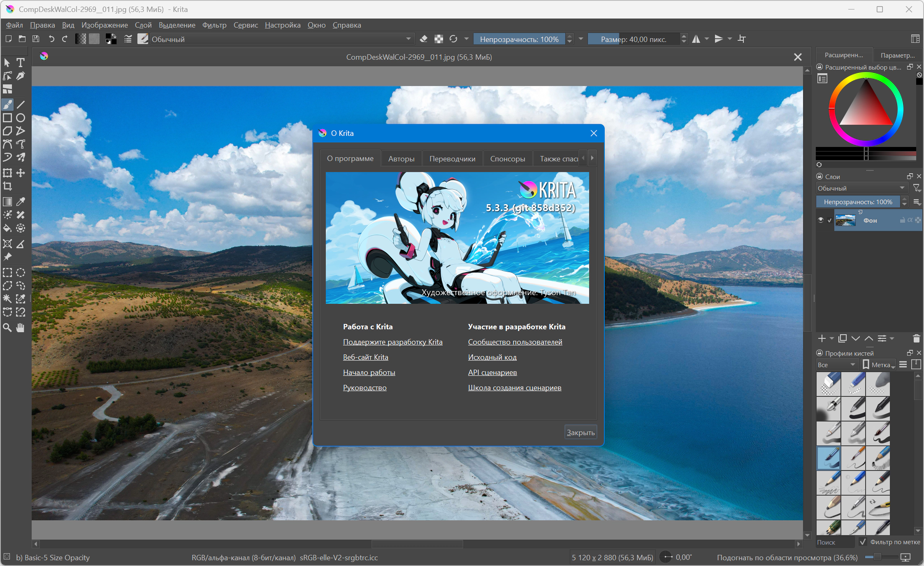Open the brush editor settings icon

tap(128, 39)
